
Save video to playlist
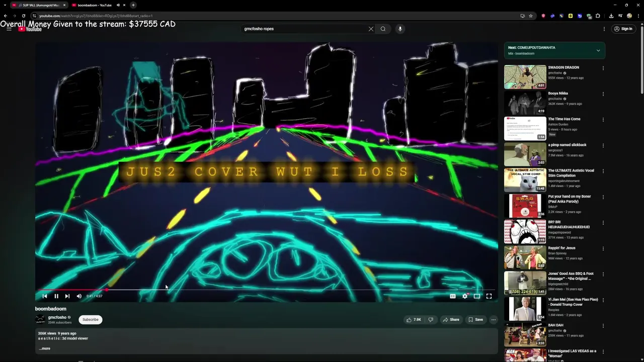click(475, 320)
